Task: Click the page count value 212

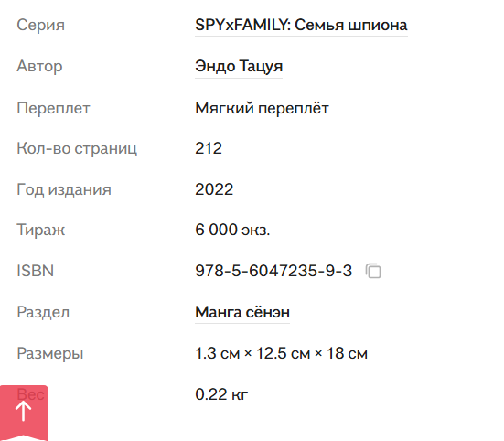Action: tap(209, 148)
